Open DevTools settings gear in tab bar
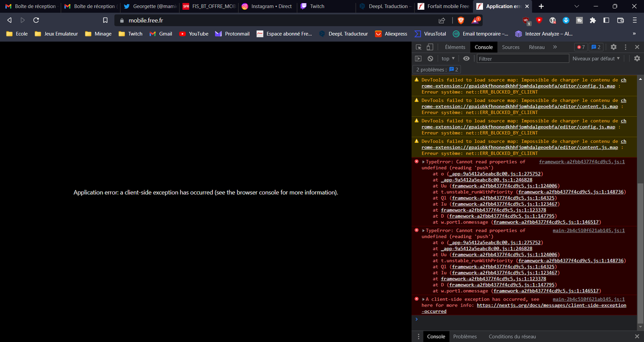The width and height of the screenshot is (644, 342). point(613,47)
